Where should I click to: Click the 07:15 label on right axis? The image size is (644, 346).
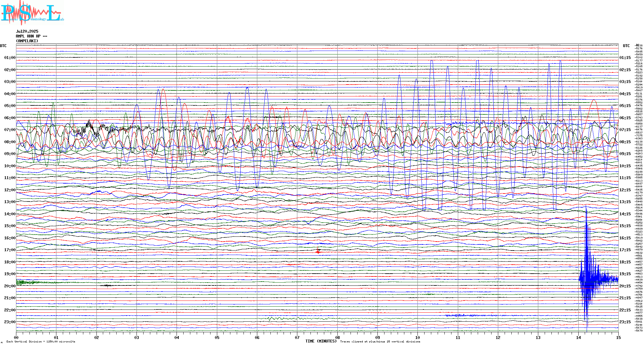(625, 130)
